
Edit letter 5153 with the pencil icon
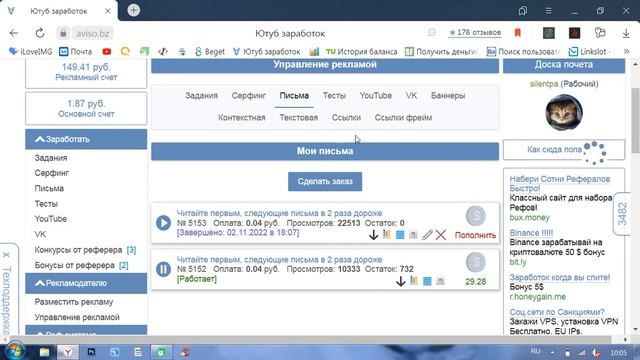point(427,235)
